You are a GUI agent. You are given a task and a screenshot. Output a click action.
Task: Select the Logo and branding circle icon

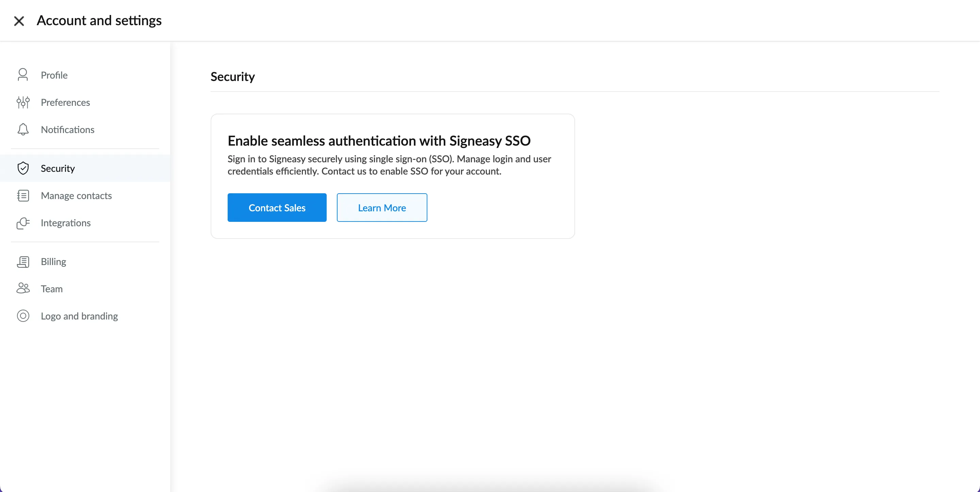pyautogui.click(x=23, y=316)
